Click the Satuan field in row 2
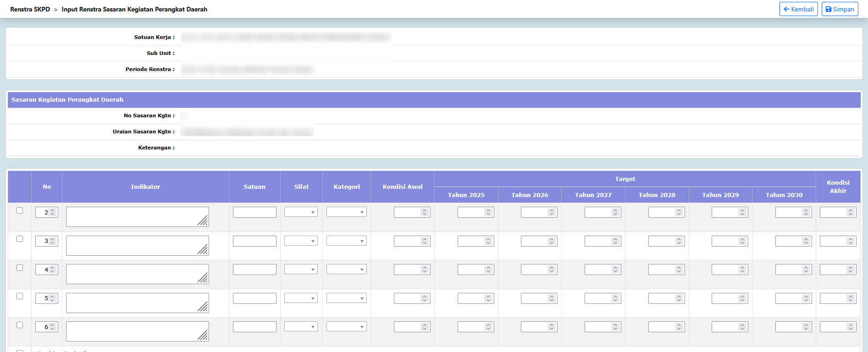This screenshot has height=352, width=868. [x=254, y=212]
